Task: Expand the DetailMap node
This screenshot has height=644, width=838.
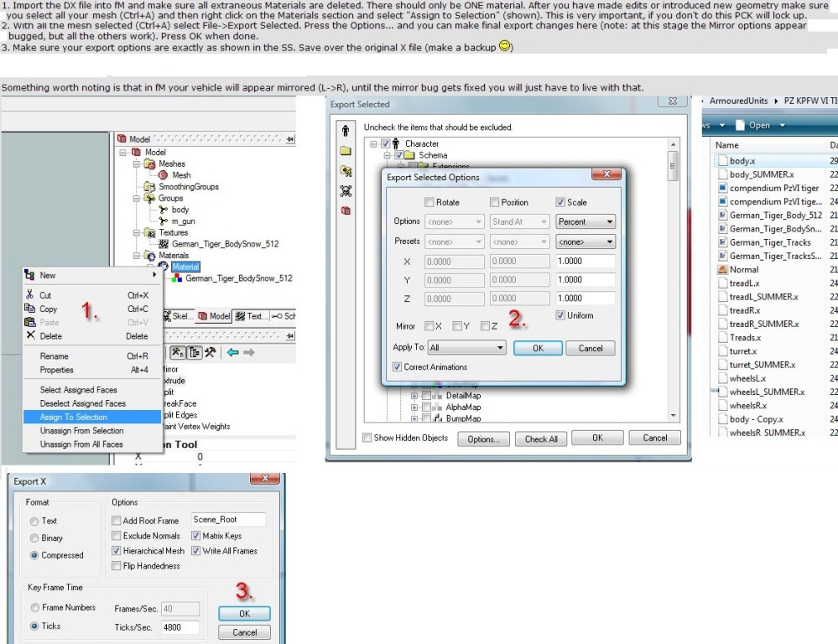Action: (414, 396)
